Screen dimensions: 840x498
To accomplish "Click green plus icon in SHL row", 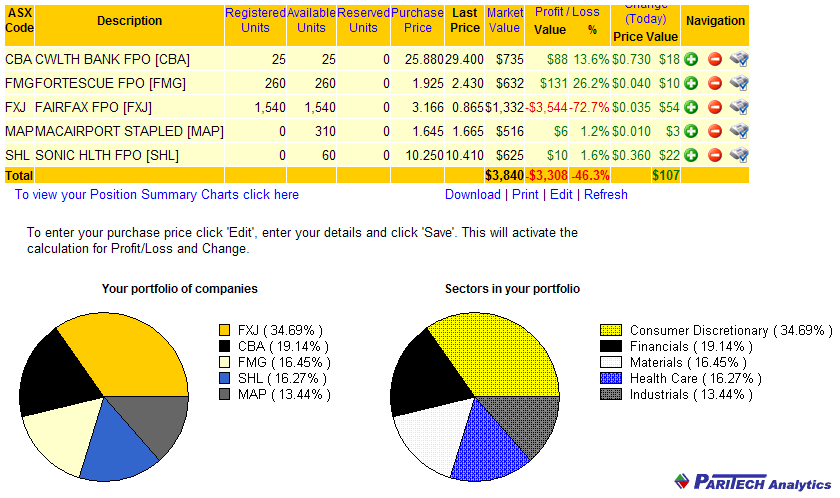I will 691,155.
